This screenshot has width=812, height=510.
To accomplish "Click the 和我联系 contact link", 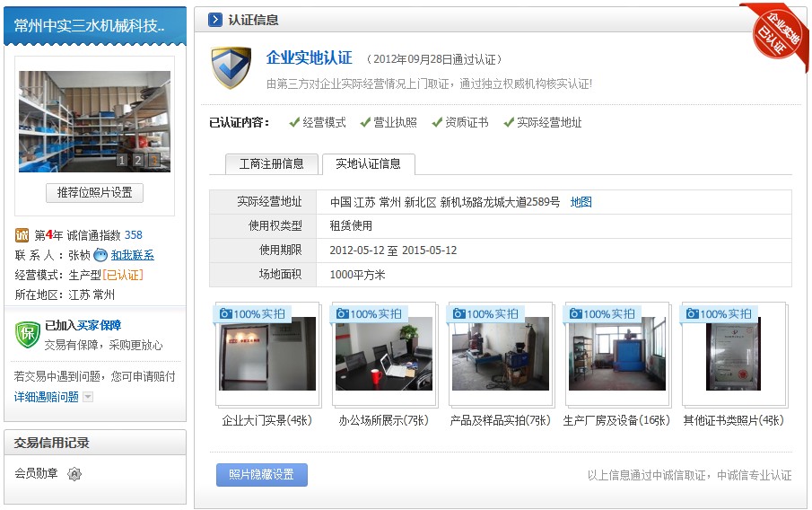I will tap(133, 255).
